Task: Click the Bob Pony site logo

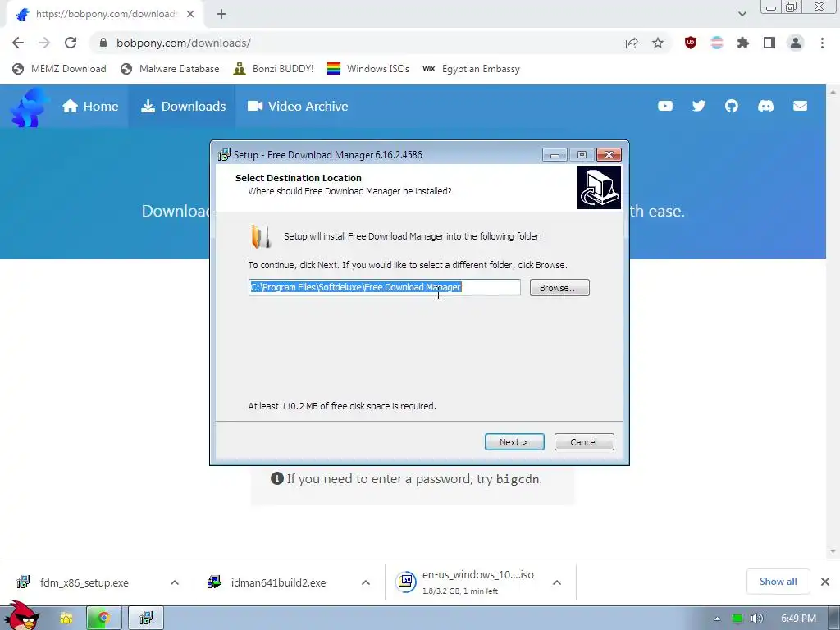Action: click(x=29, y=107)
